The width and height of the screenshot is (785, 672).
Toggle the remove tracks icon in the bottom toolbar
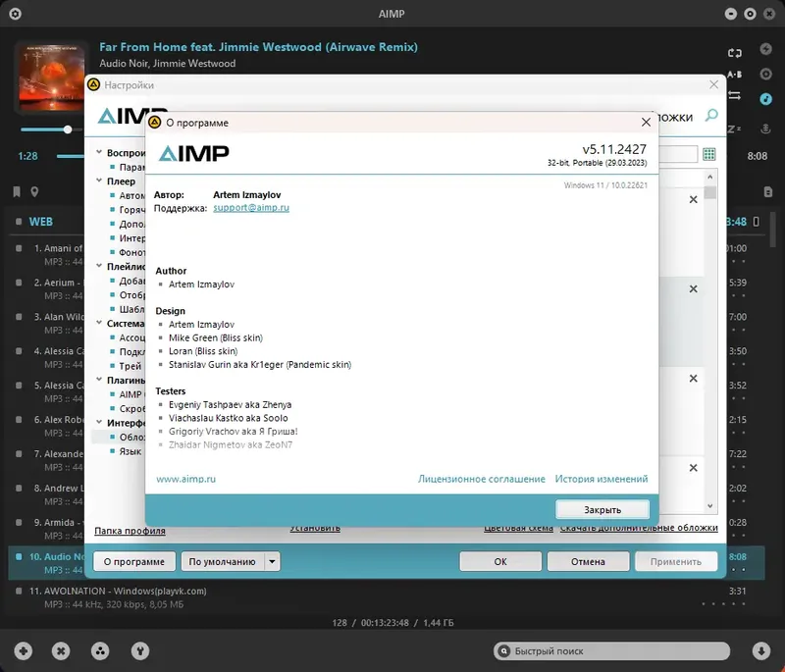(60, 650)
